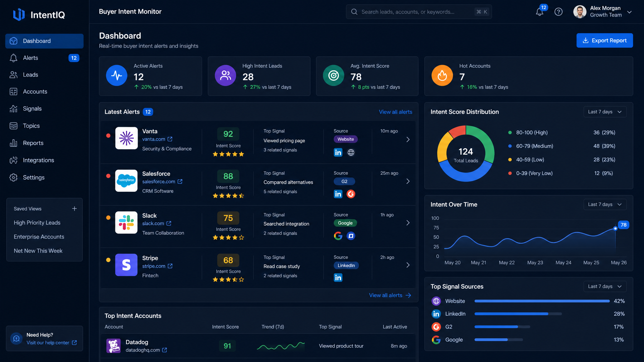Open datadoghq.com external link icon
The height and width of the screenshot is (362, 644).
coord(164,350)
